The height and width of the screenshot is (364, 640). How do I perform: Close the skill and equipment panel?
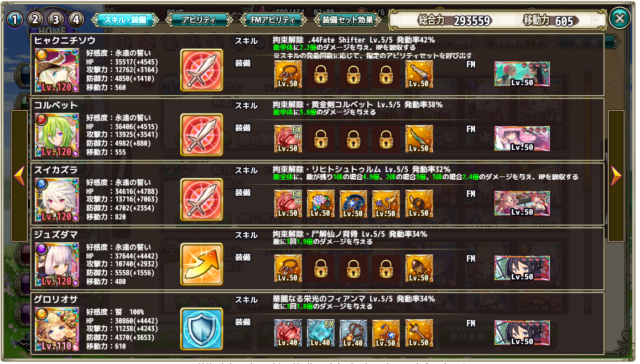[620, 18]
